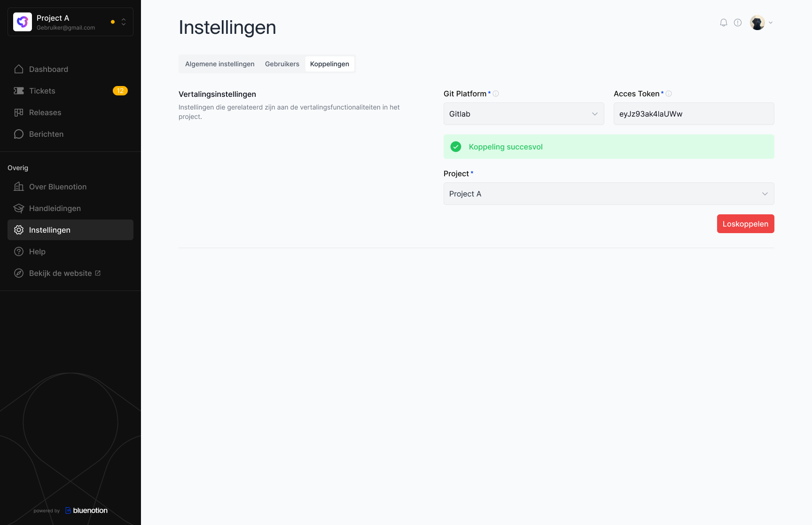Select the Koppelingen tab

click(x=329, y=64)
